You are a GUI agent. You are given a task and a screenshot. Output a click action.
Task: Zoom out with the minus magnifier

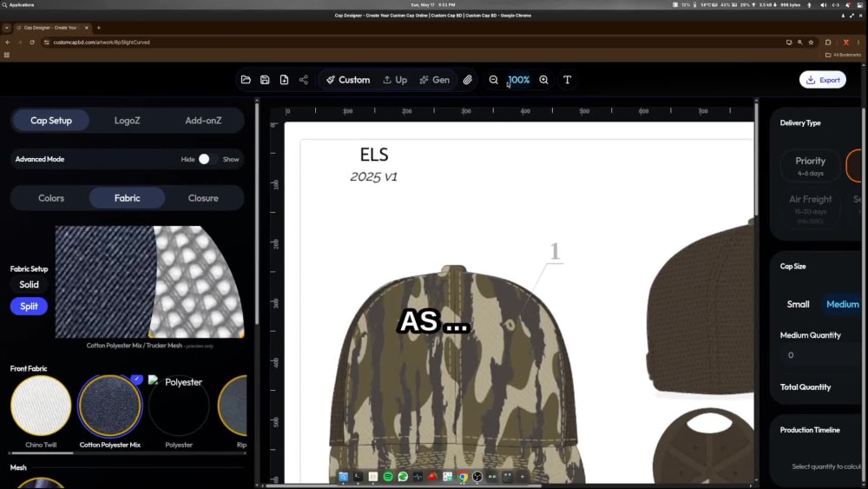tap(493, 80)
